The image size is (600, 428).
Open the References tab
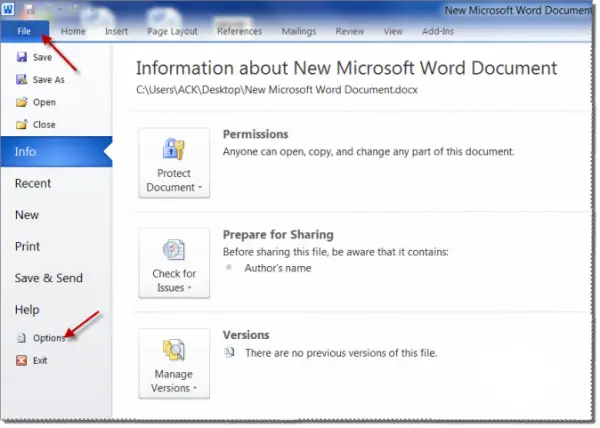(x=240, y=31)
